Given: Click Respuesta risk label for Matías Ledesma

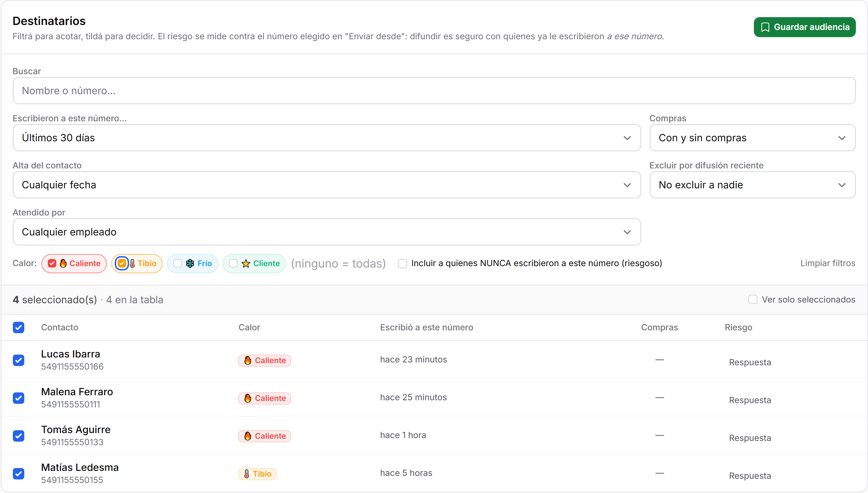Looking at the screenshot, I should 750,476.
